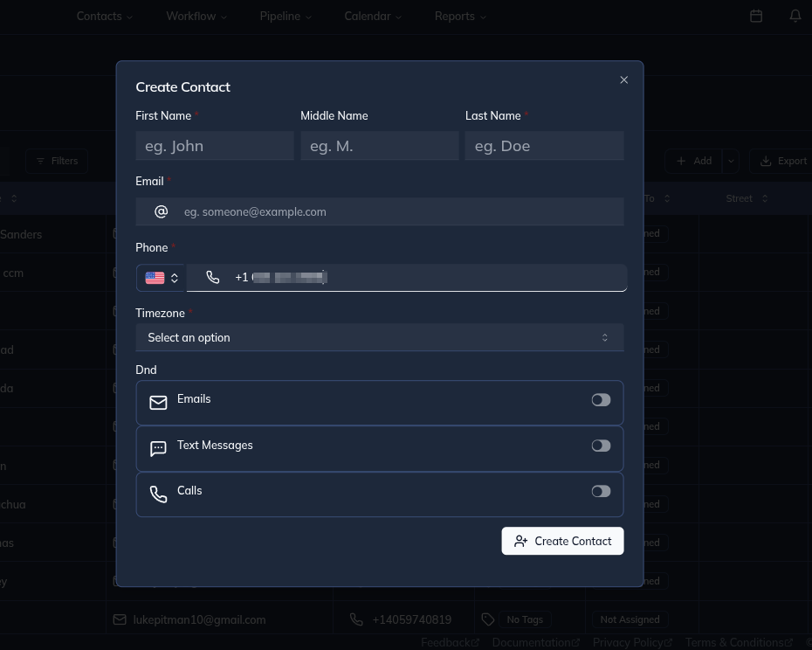
Task: Click the First Name input field
Action: click(x=215, y=145)
